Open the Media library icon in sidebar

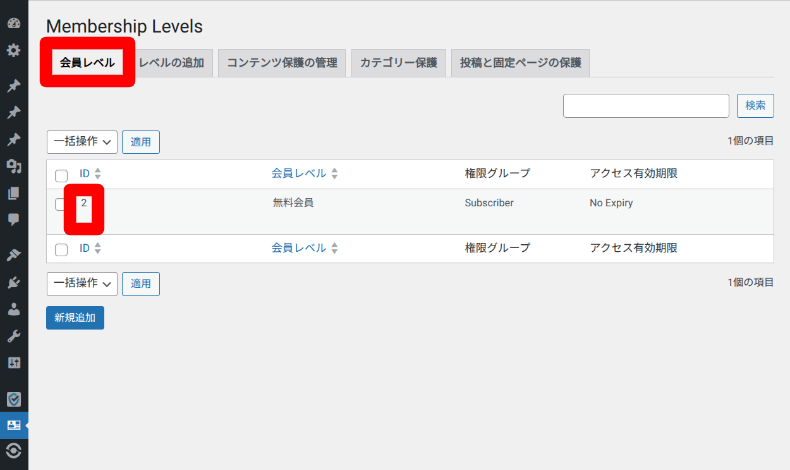14,166
